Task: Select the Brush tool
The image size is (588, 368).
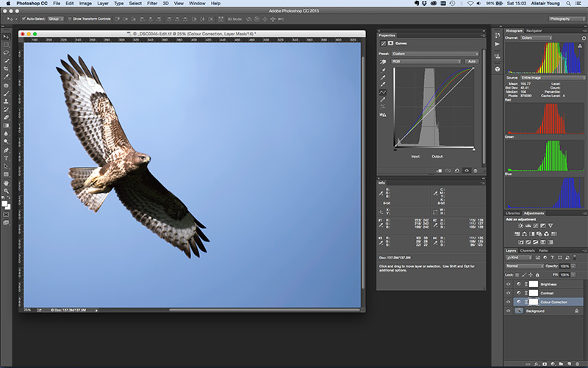Action: pos(6,93)
